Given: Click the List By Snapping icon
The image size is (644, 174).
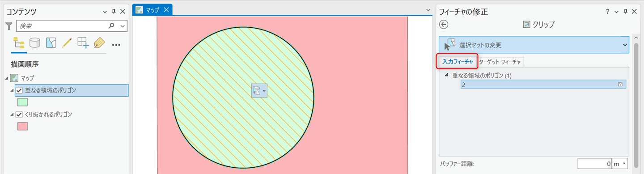Looking at the screenshot, I should [x=83, y=42].
